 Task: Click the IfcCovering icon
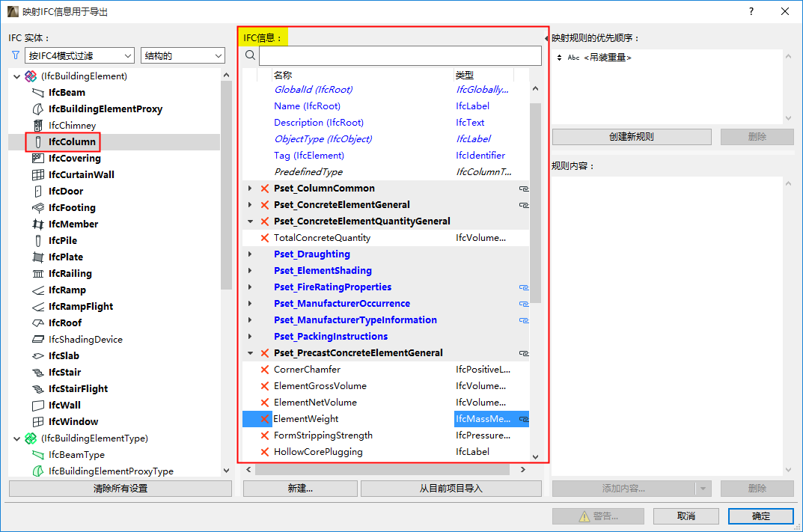pyautogui.click(x=38, y=158)
